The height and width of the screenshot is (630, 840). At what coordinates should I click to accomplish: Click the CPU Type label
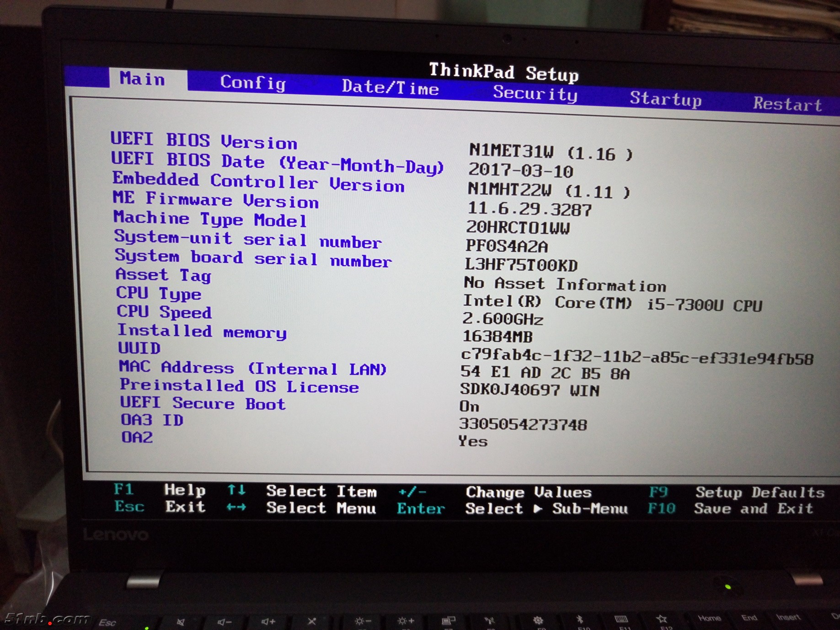158,294
